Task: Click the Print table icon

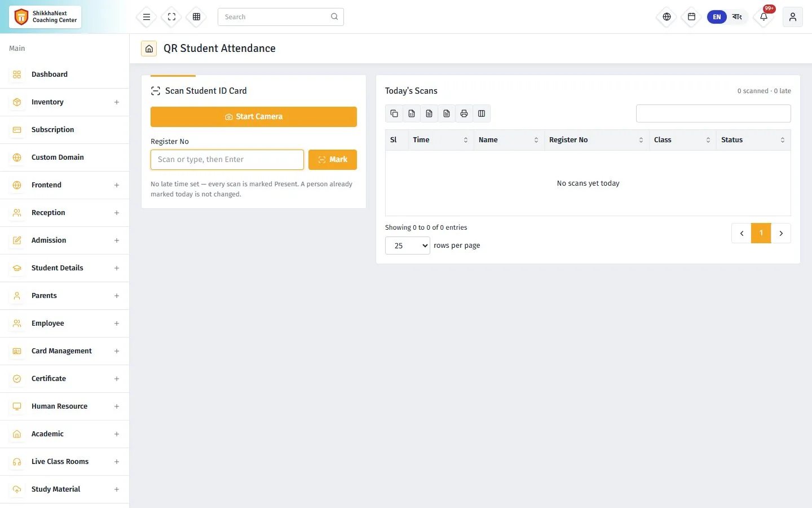Action: click(464, 113)
